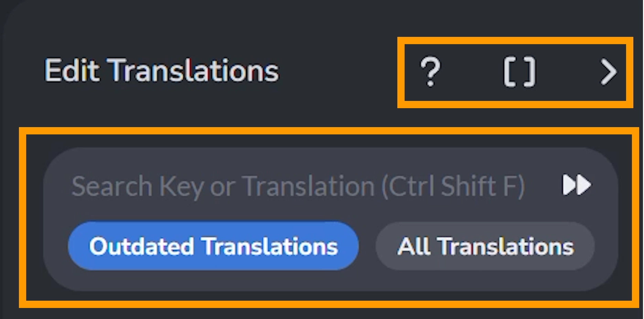Select the blue Outdated Translations pill
Image resolution: width=644 pixels, height=319 pixels.
(x=213, y=246)
